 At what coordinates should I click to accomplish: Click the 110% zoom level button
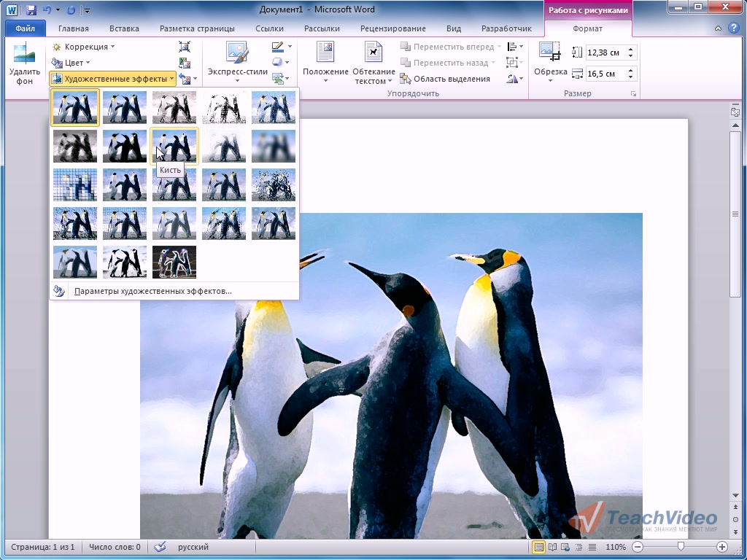pyautogui.click(x=615, y=547)
